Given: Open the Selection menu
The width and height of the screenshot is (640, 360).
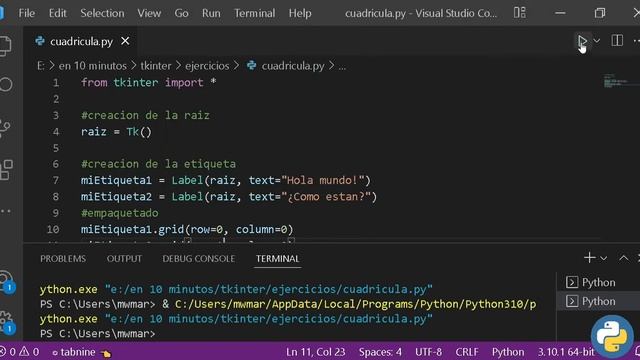Looking at the screenshot, I should click(102, 13).
